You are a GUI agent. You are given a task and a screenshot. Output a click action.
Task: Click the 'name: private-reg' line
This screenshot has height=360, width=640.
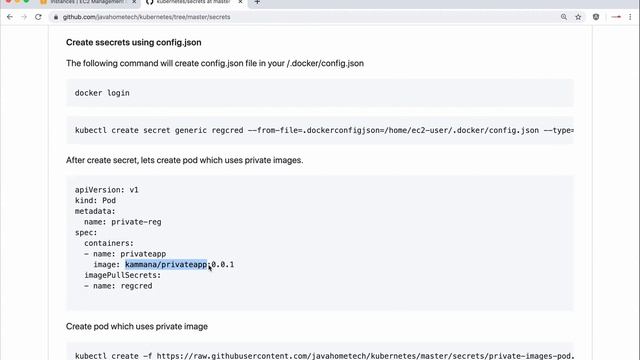(122, 222)
